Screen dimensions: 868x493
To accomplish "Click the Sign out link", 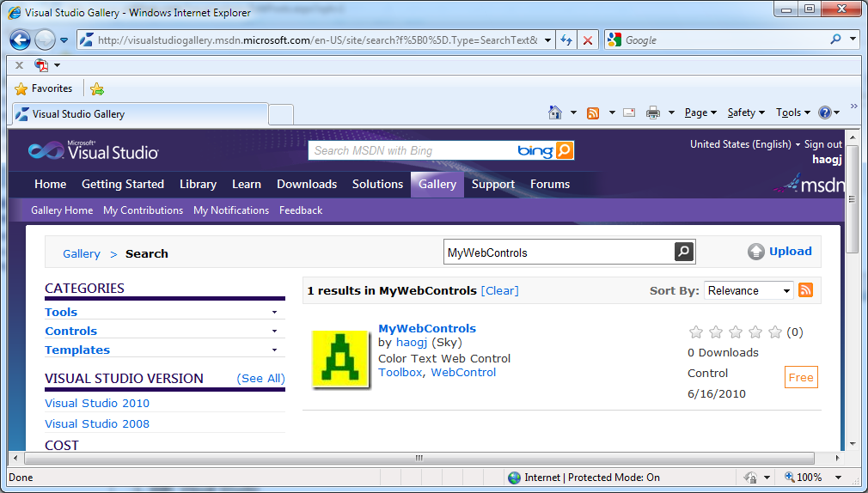I will [822, 144].
